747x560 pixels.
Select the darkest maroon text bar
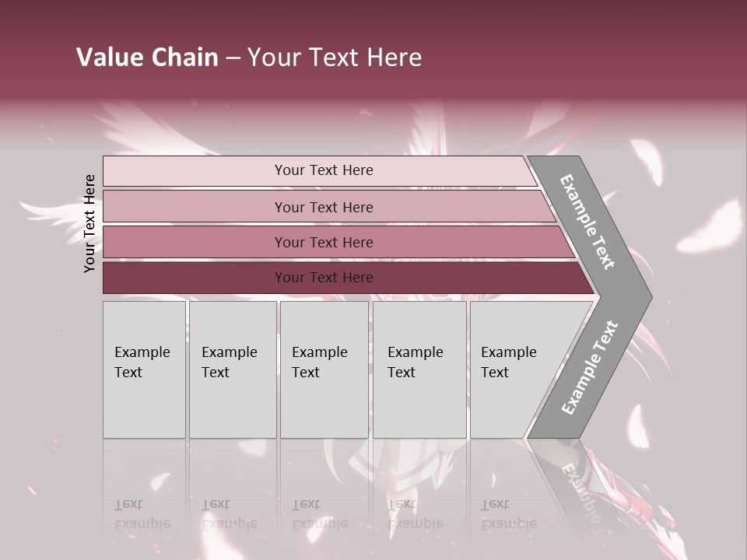click(x=324, y=278)
